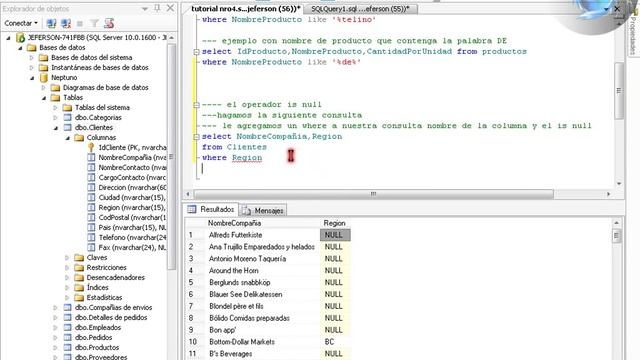Collapse the select NombreCompañia query block
Image resolution: width=640 pixels, height=360 pixels.
pyautogui.click(x=196, y=137)
